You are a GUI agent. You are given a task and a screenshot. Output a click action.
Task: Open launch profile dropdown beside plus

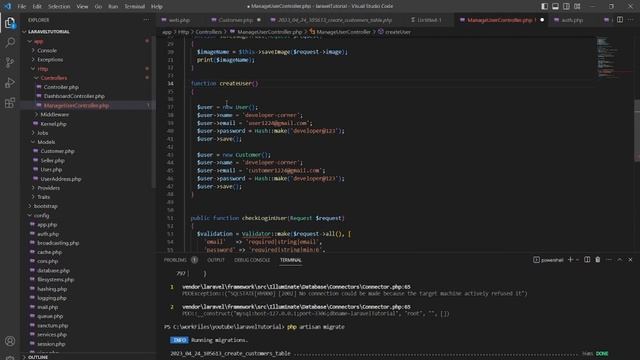[577, 260]
